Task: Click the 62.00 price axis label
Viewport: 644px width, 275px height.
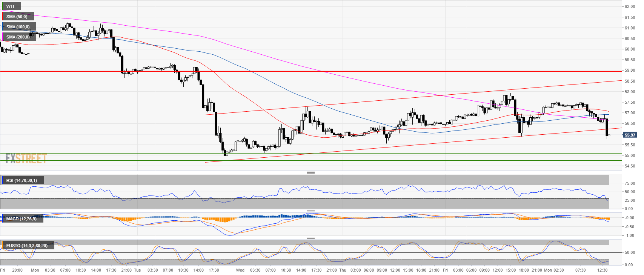Action: click(629, 6)
